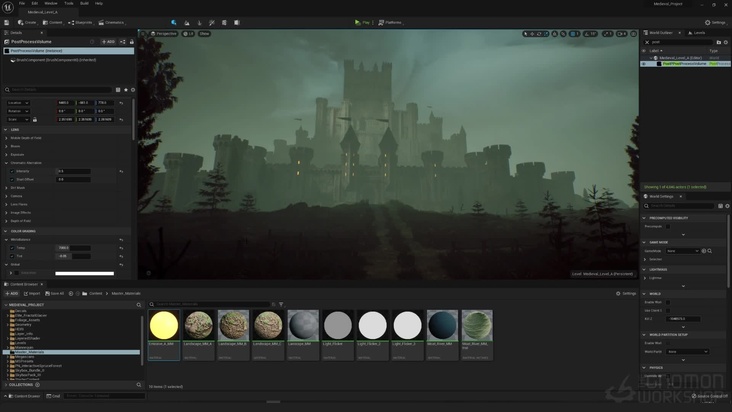The image size is (732, 412).
Task: Enable the Temp white balance checkbox
Action: click(x=12, y=248)
